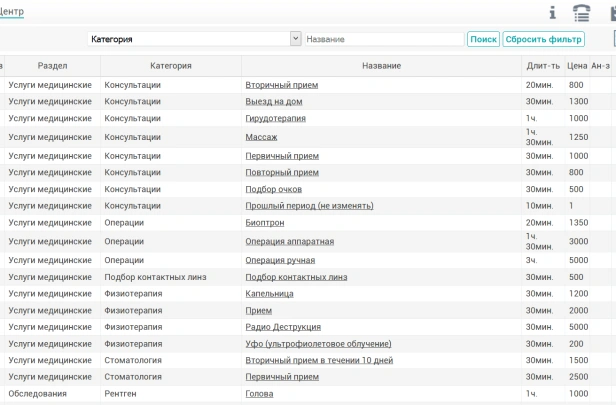Select the Гирудотерапия link
The height and width of the screenshot is (405, 616).
(276, 118)
